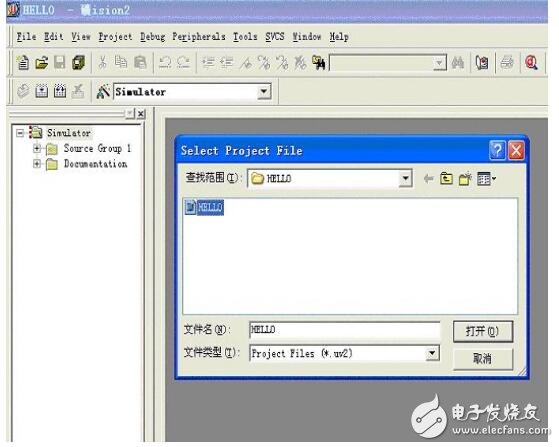559x447 pixels.
Task: Start debug session with magnifier icon
Action: tap(531, 63)
